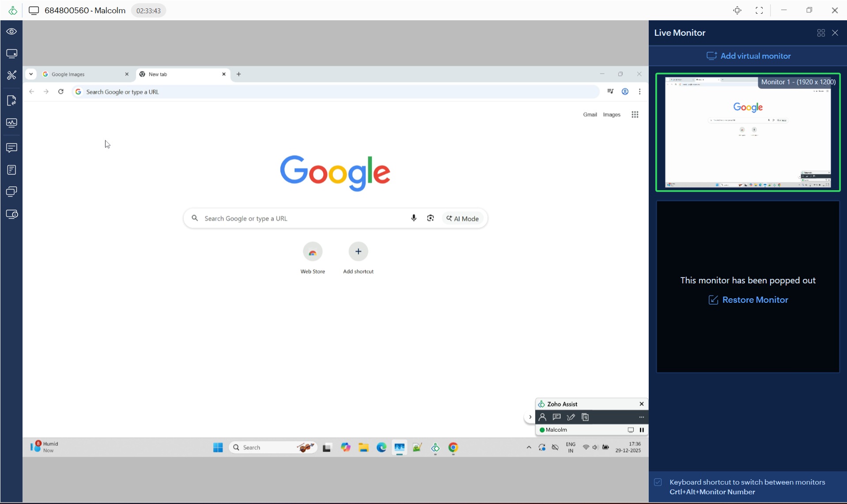Open the Windows Start menu
The image size is (847, 504).
click(x=218, y=448)
